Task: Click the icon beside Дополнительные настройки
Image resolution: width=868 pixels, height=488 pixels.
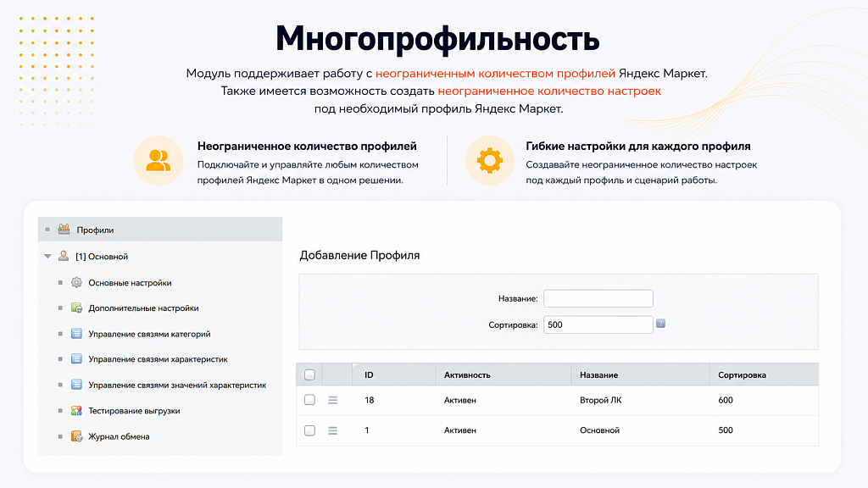Action: (x=76, y=308)
